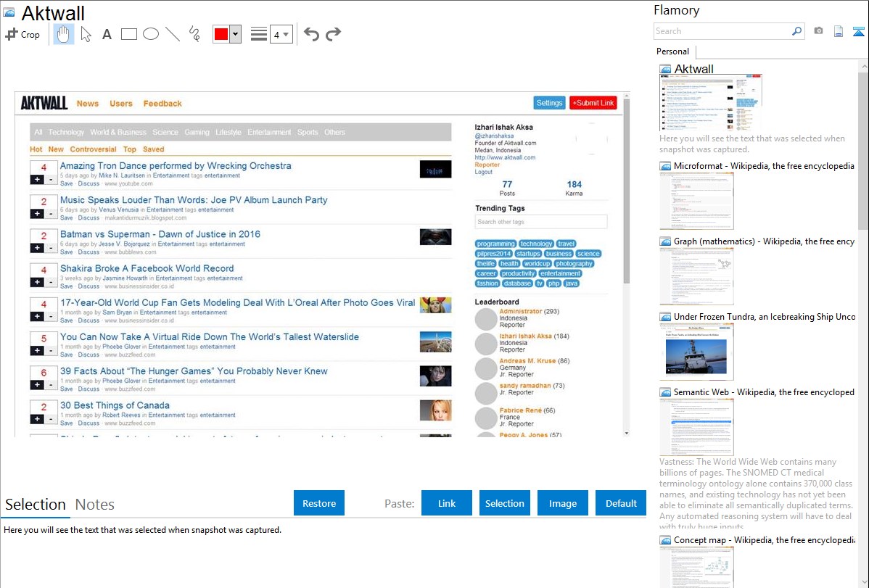Open the Aktwall snapshot thumbnail in sidebar
Viewport: 869px width, 588px height.
711,104
